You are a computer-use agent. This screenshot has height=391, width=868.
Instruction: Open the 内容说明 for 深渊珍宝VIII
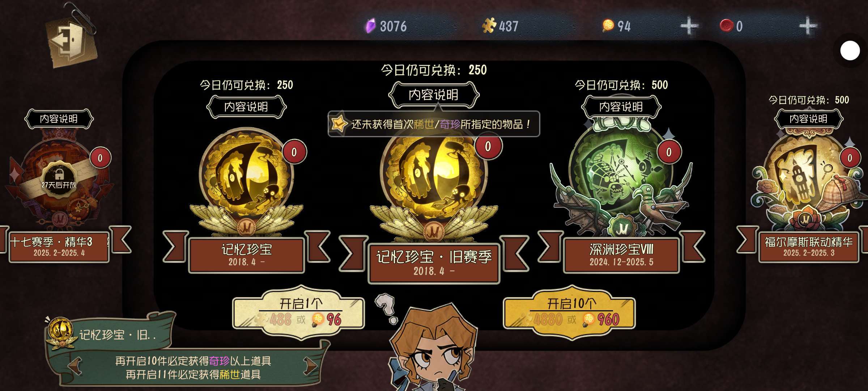(621, 107)
